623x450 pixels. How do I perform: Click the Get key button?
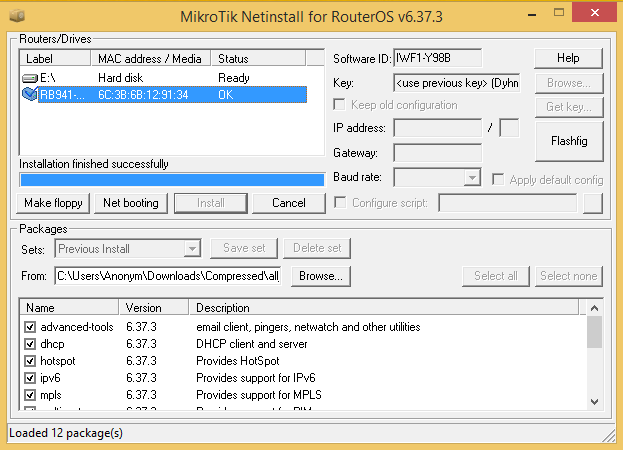[x=569, y=107]
